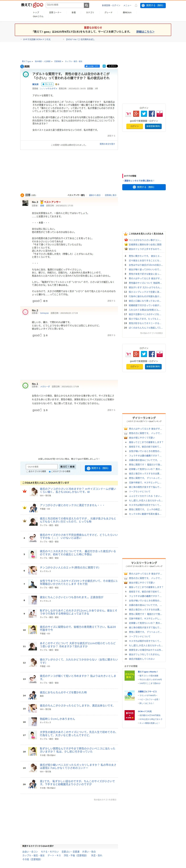Click good thumbs-up on answer No.3
Screen dimensions: 186x868
tap(37, 301)
